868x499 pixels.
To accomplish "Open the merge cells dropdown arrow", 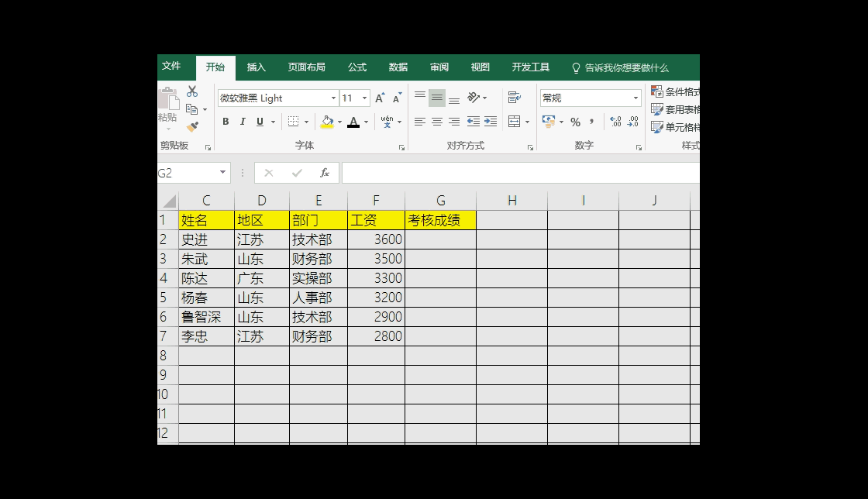I will click(x=527, y=122).
